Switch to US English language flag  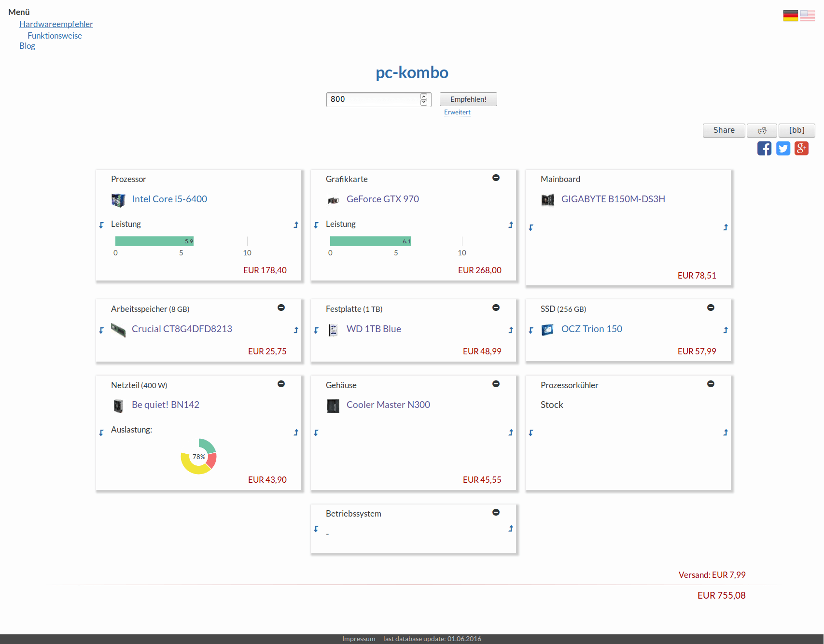[x=808, y=16]
